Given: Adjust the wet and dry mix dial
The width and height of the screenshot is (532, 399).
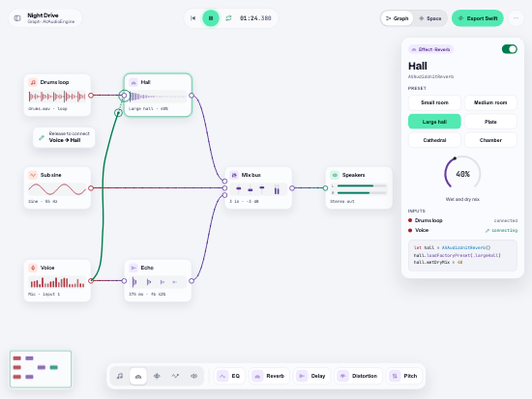Looking at the screenshot, I should (462, 174).
